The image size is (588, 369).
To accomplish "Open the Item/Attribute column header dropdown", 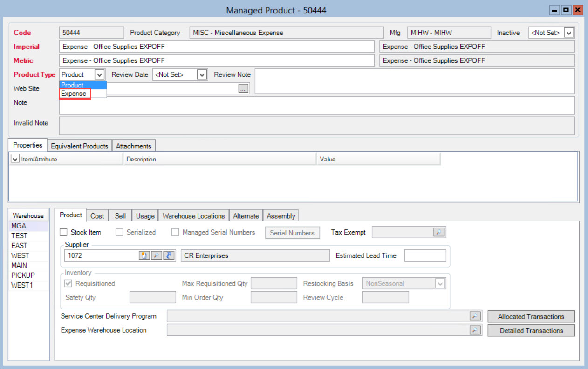I will (15, 159).
